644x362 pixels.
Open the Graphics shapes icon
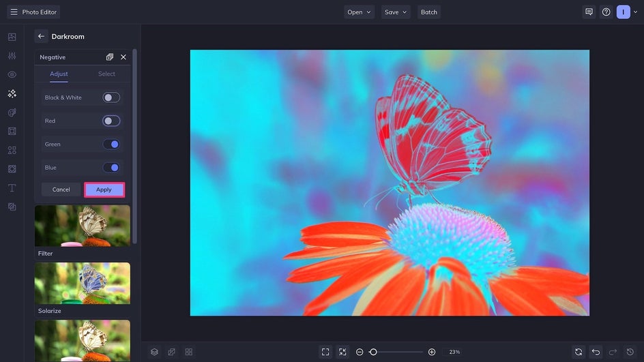tap(12, 150)
